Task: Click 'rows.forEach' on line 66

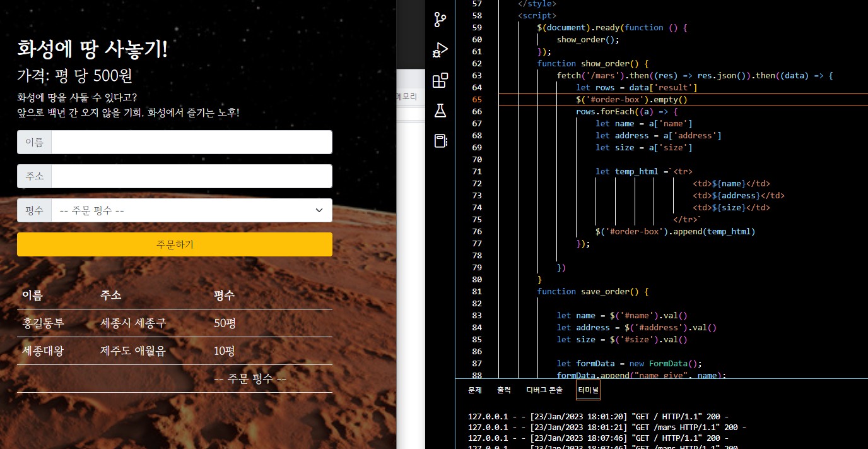Action: pos(605,112)
